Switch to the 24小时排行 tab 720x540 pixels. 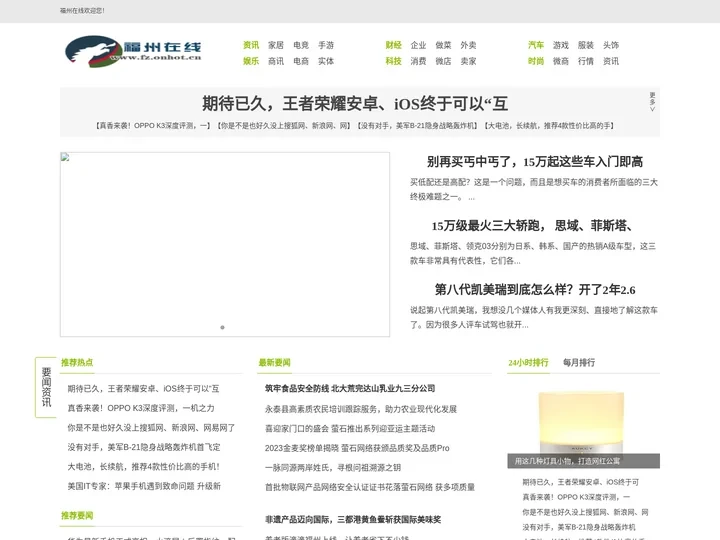[x=528, y=363]
